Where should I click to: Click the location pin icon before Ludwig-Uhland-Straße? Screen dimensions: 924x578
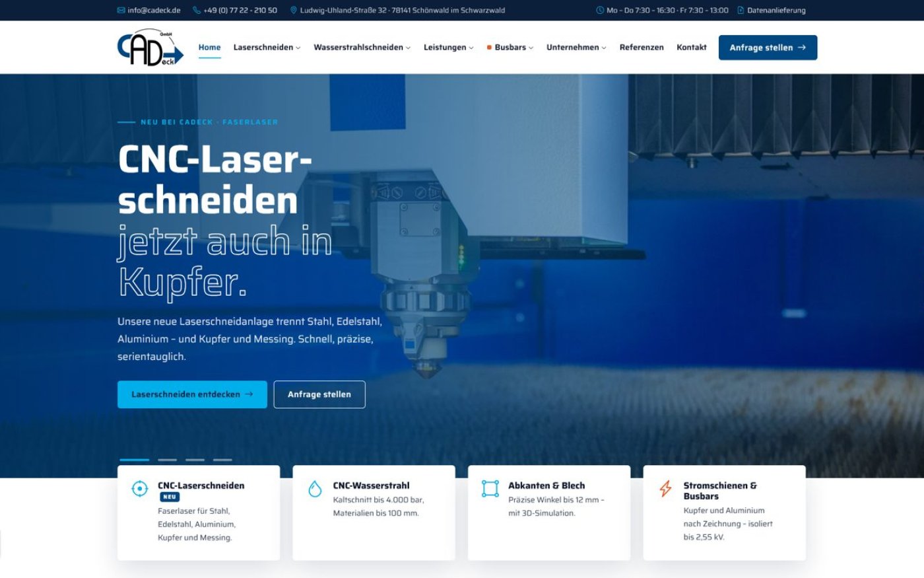click(294, 11)
